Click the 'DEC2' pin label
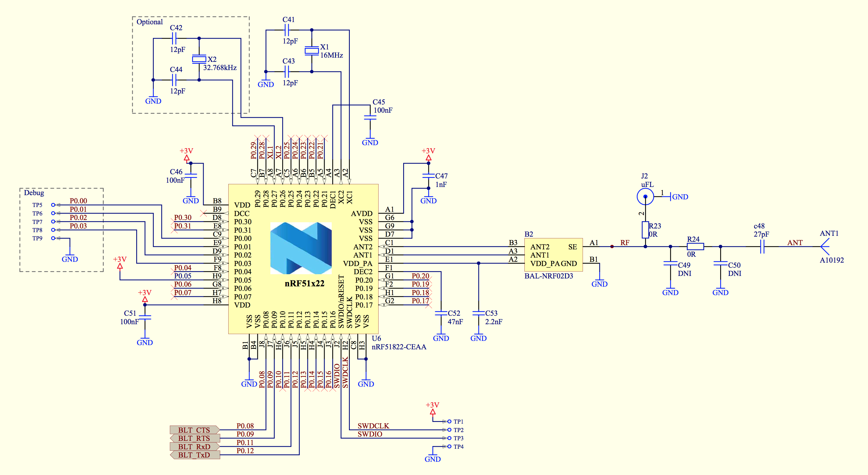 point(363,271)
